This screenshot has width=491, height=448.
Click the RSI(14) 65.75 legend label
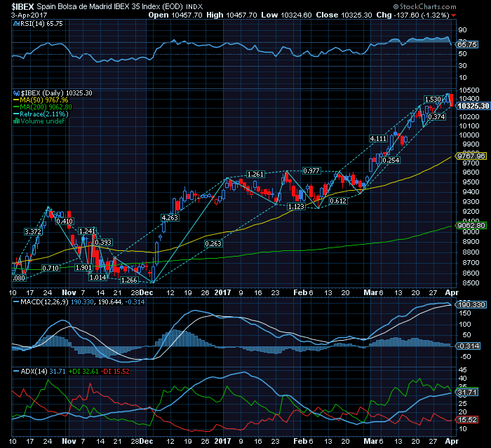point(42,24)
